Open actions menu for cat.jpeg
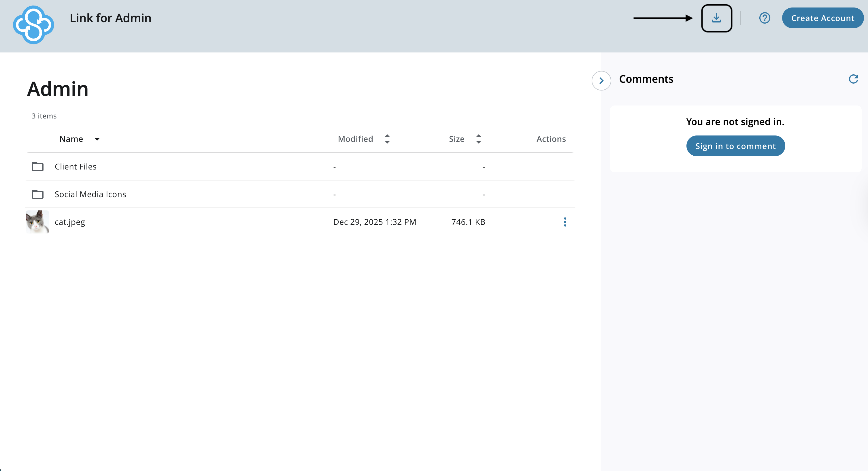Viewport: 868px width, 471px height. click(x=565, y=222)
